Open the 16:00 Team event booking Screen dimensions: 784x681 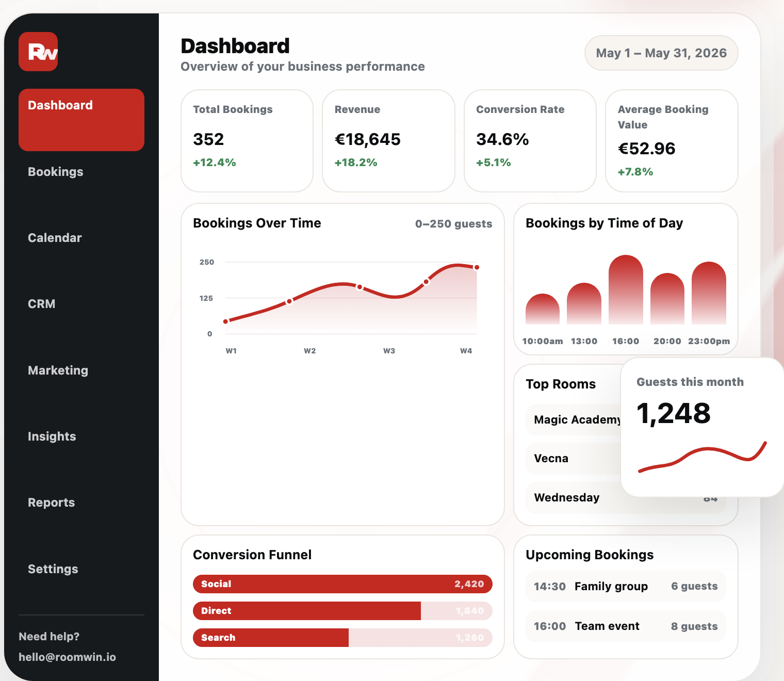pos(626,626)
